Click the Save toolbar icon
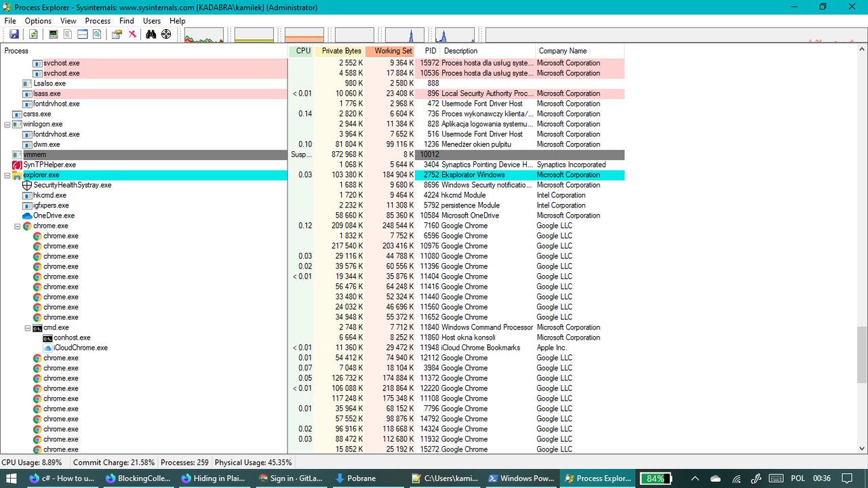 click(14, 35)
